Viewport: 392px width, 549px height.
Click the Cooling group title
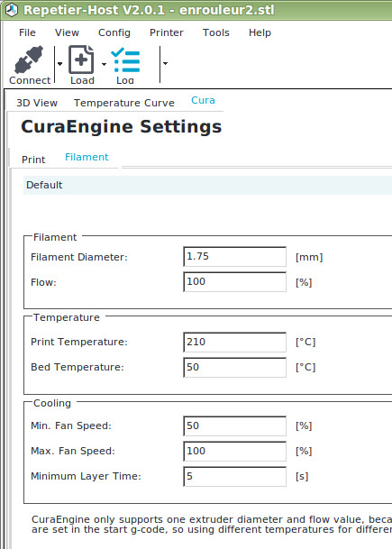click(x=52, y=403)
